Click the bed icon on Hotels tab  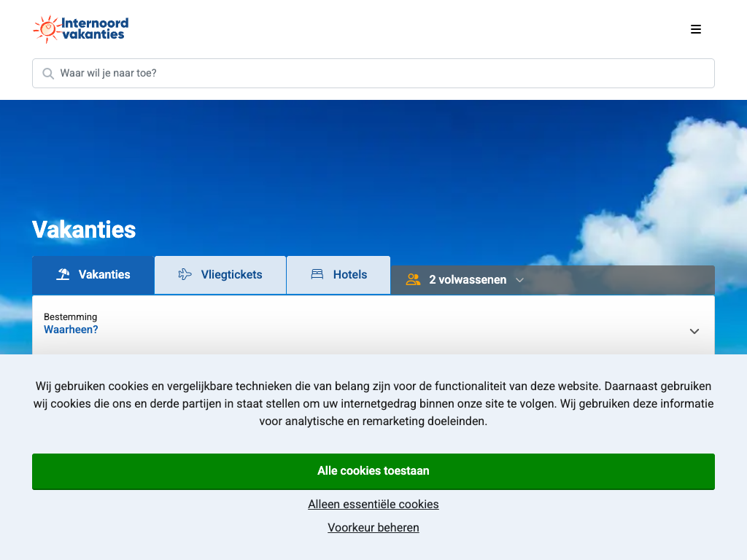pyautogui.click(x=317, y=275)
